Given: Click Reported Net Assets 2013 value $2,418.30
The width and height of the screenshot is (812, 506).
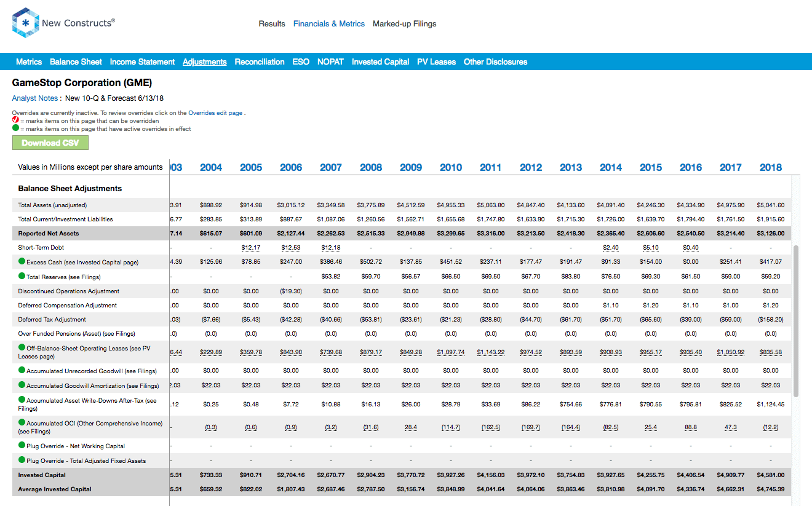Looking at the screenshot, I should [571, 234].
